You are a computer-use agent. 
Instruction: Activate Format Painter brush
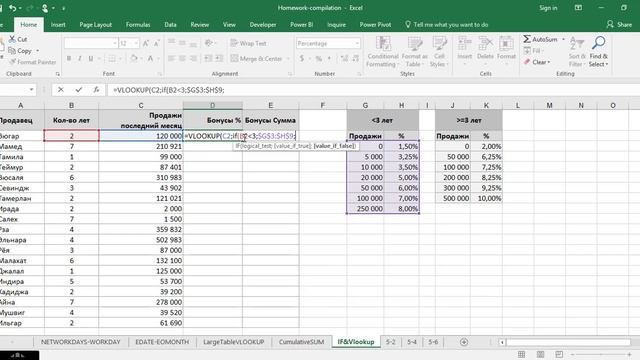pos(12,62)
